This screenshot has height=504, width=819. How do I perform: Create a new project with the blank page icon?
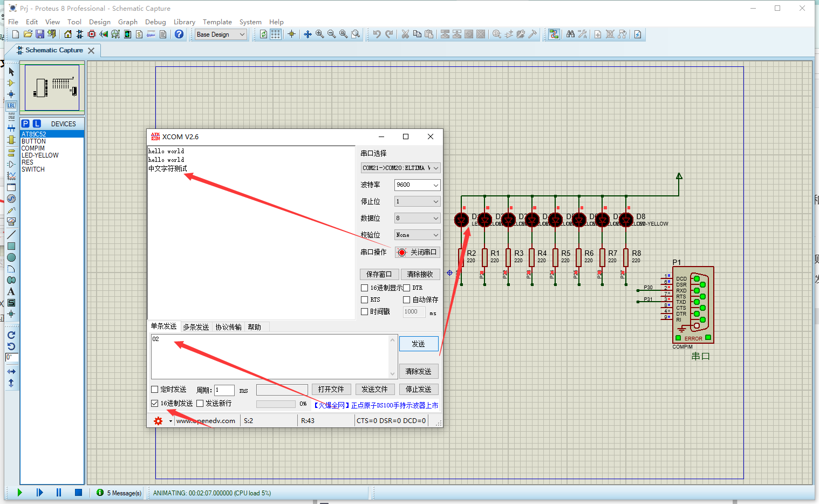click(x=16, y=35)
